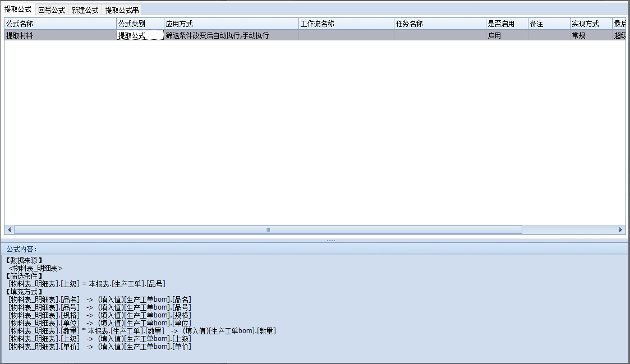This screenshot has height=364, width=630.
Task: Select the 提取材料 formula row
Action: coord(60,35)
